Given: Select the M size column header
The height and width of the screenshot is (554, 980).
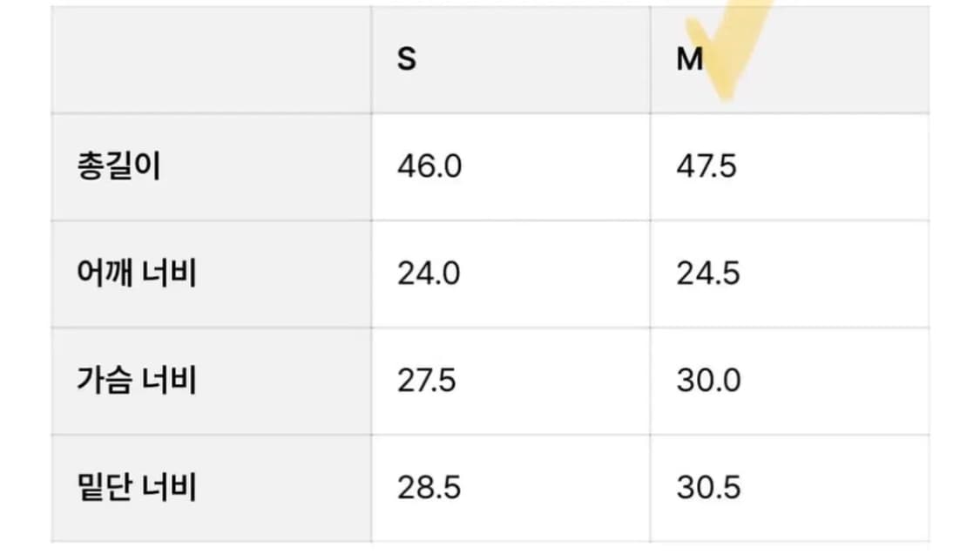Looking at the screenshot, I should tap(689, 60).
